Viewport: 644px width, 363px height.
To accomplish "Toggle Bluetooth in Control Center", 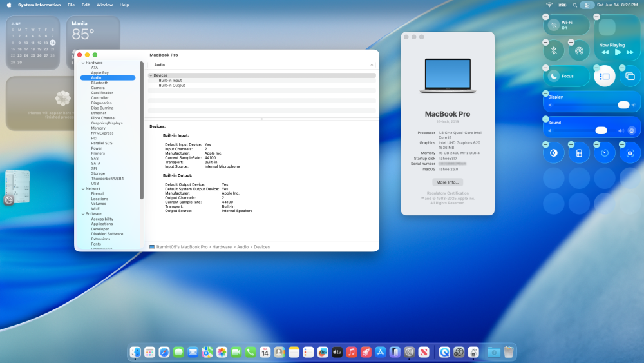I will click(x=554, y=51).
